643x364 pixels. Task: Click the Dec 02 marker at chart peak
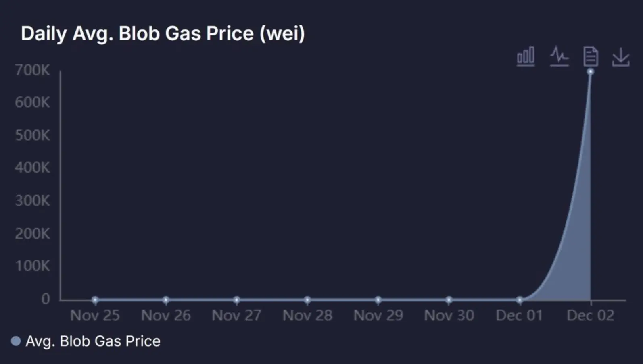pyautogui.click(x=591, y=71)
